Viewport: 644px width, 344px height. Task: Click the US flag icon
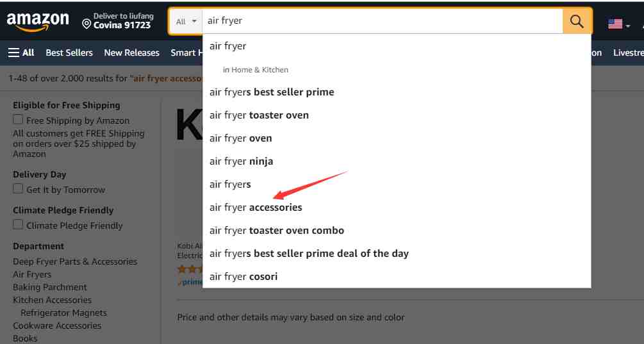pos(615,24)
